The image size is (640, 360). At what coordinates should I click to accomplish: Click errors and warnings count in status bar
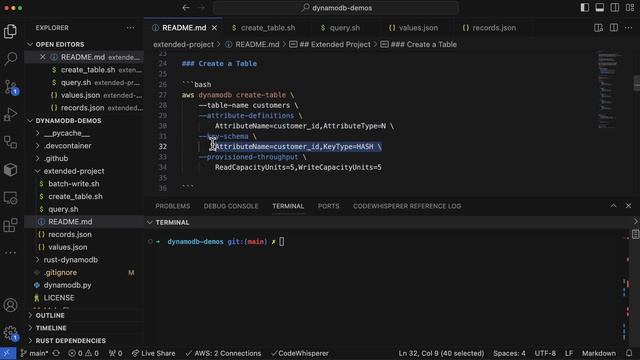click(83, 353)
